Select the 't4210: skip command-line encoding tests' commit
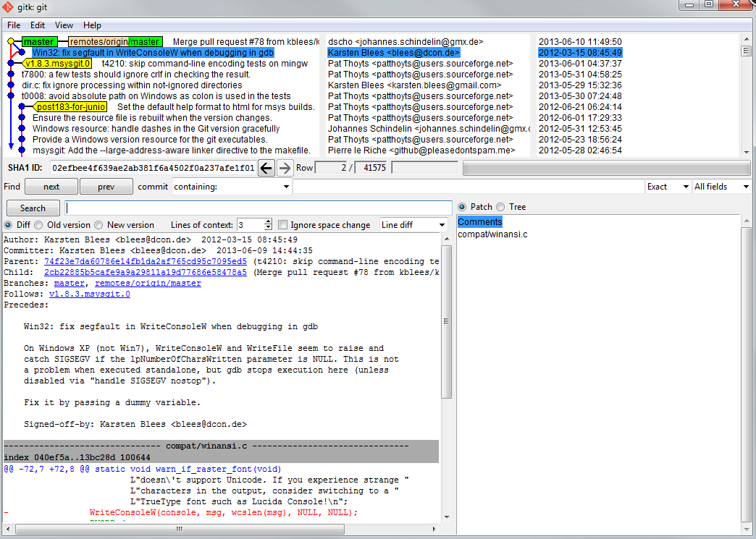 click(205, 64)
